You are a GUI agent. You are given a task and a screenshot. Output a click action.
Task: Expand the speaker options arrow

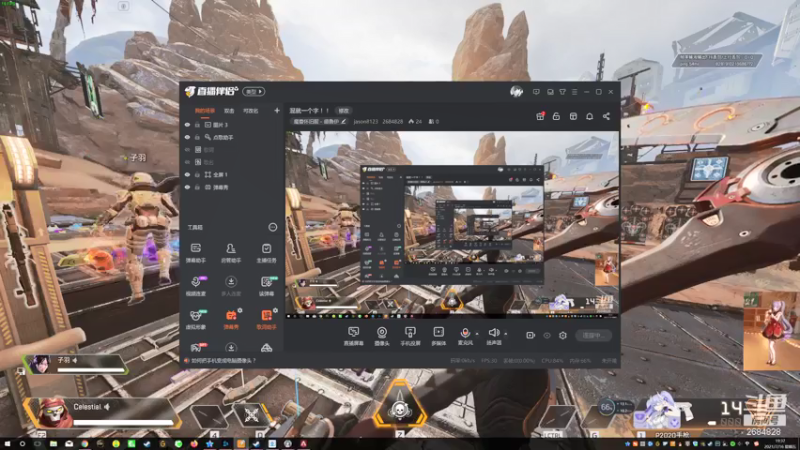coord(506,334)
